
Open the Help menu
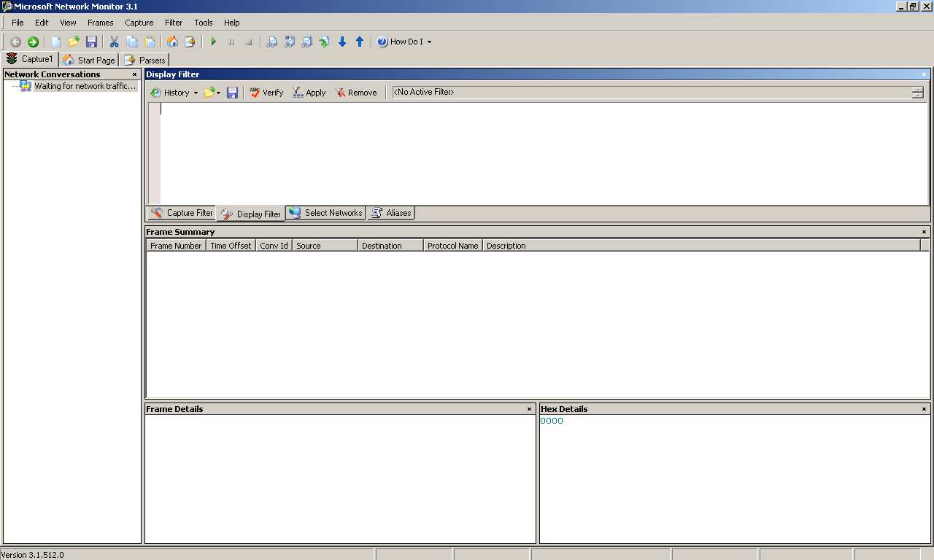(232, 23)
